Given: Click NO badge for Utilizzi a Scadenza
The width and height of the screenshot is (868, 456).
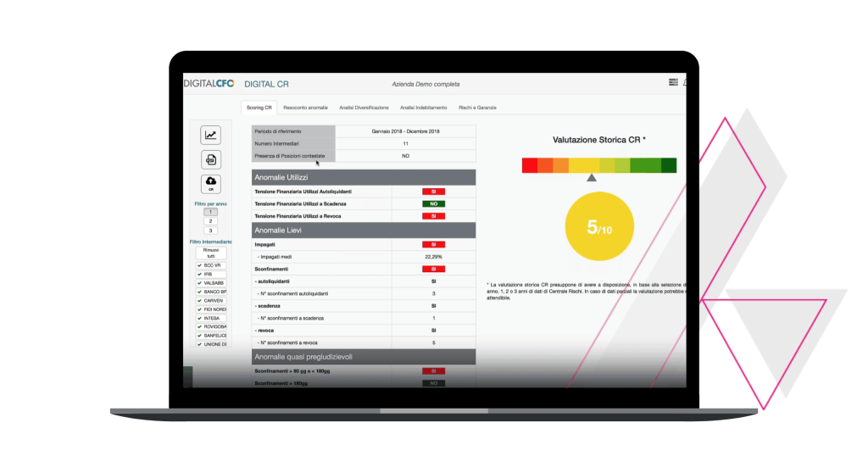Looking at the screenshot, I should [x=433, y=203].
